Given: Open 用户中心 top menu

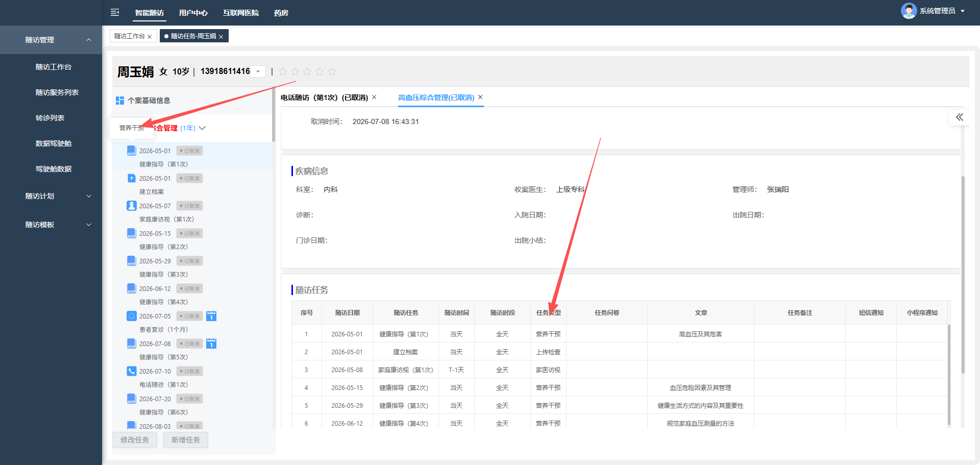Looking at the screenshot, I should coord(193,13).
